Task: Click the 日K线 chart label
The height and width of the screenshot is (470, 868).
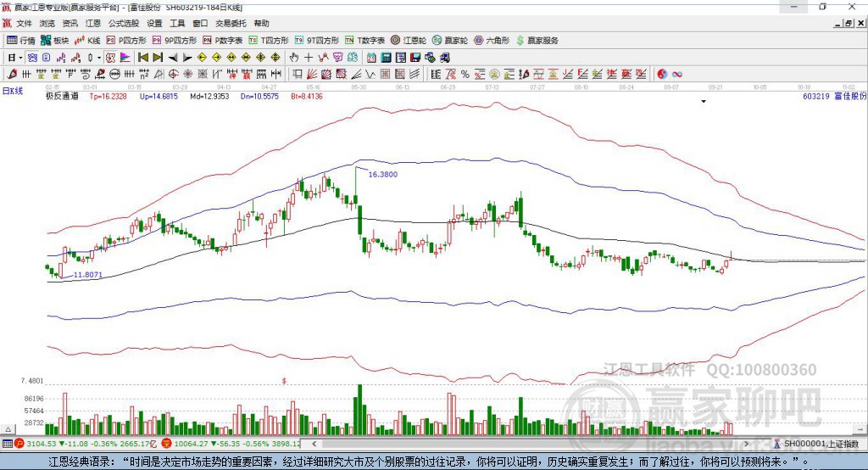Action: pos(13,91)
